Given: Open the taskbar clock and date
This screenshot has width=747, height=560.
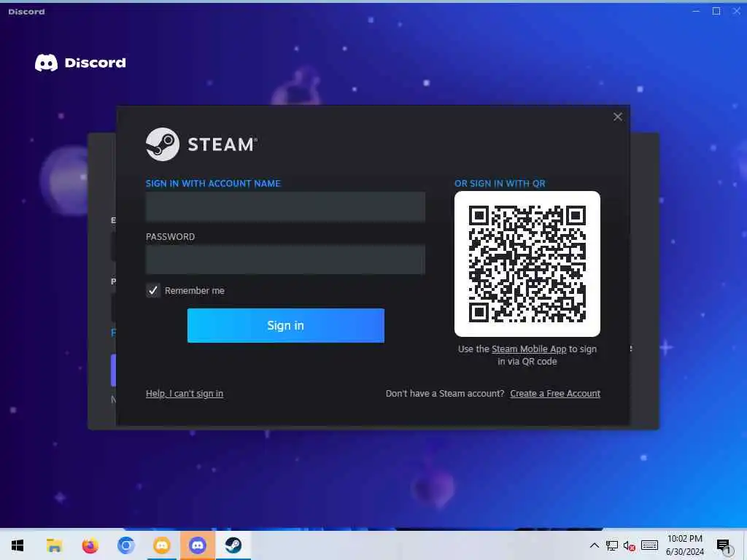Looking at the screenshot, I should point(684,545).
